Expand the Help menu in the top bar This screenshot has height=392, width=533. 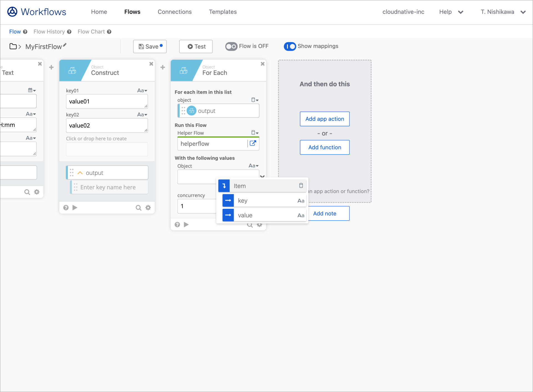click(x=451, y=12)
